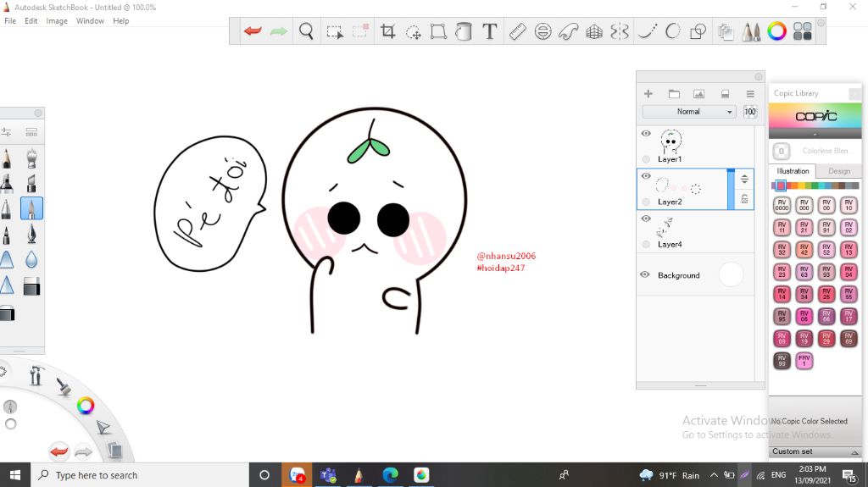
Task: Click the add image layer button
Action: (x=699, y=94)
